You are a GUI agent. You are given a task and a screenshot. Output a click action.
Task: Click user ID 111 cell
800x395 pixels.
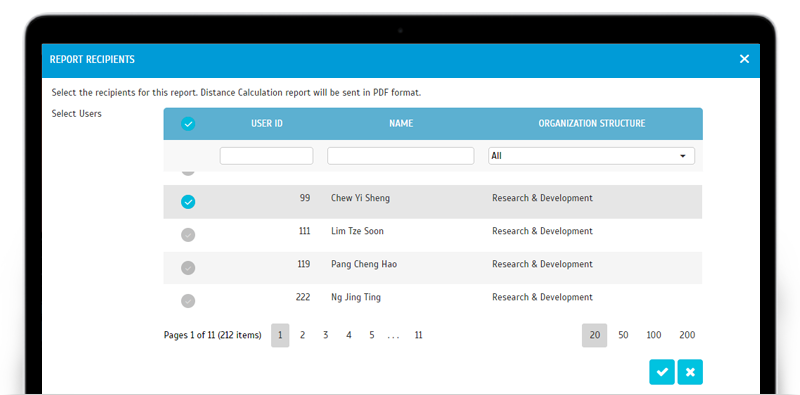click(x=305, y=231)
